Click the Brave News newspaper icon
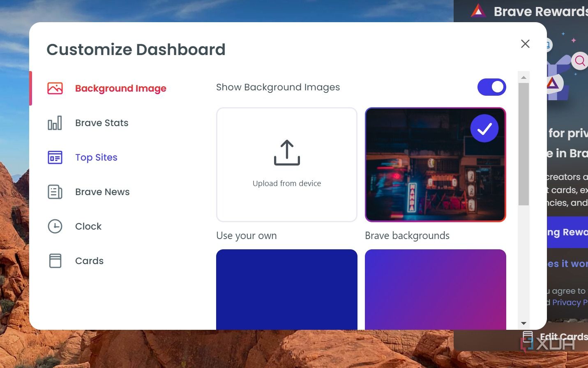This screenshot has height=368, width=588. (x=55, y=192)
